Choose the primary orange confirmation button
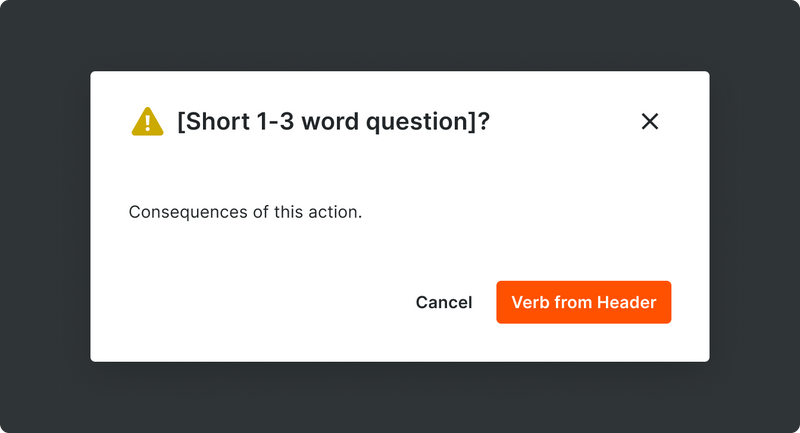800x433 pixels. (x=583, y=302)
